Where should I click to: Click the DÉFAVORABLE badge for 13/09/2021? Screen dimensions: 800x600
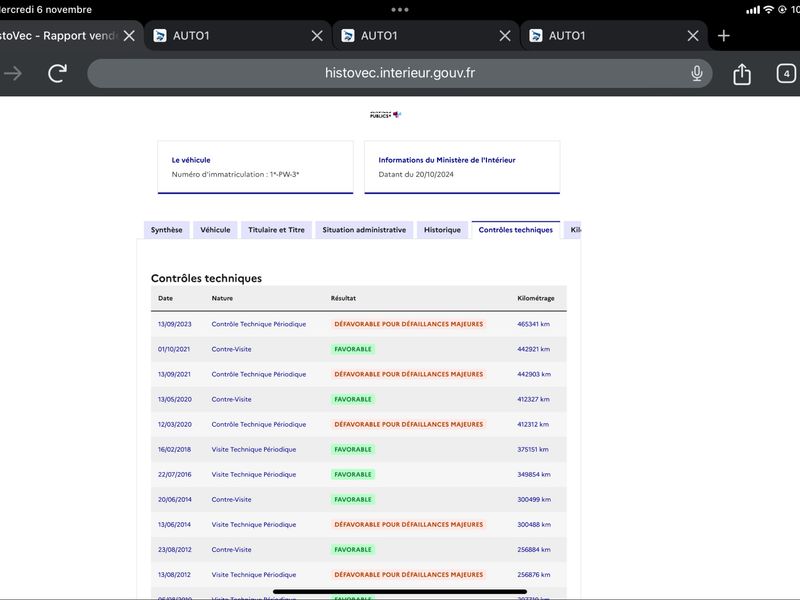(408, 374)
